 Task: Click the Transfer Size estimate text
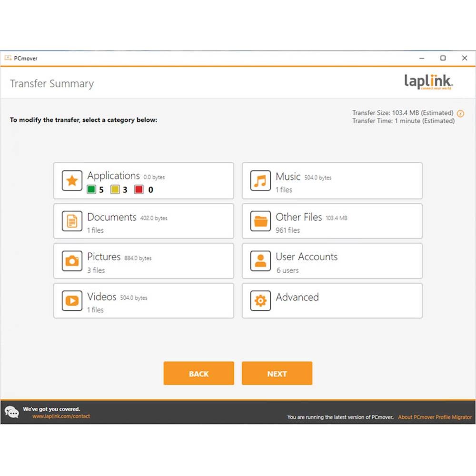(403, 113)
